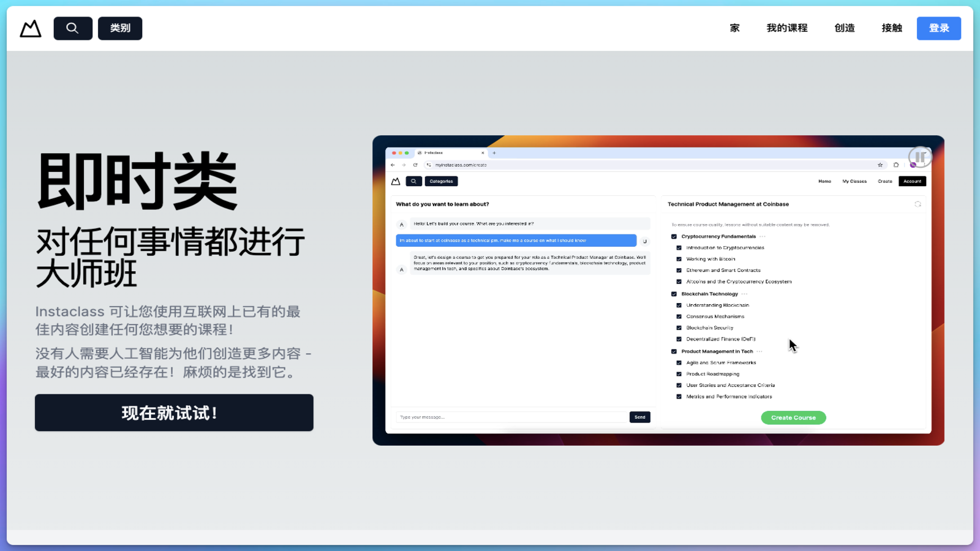The image size is (980, 551).
Task: Click the refresh icon beside the course title
Action: pos(918,204)
